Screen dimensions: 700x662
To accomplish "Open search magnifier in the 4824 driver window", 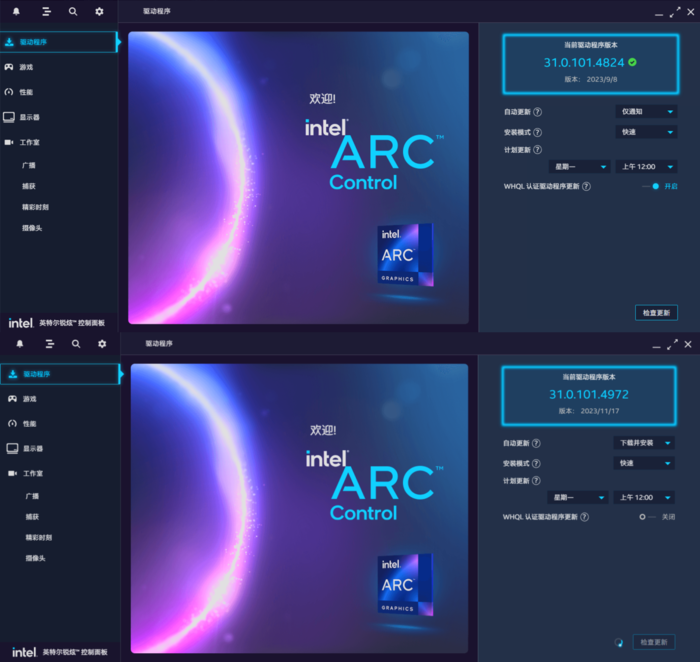I will pos(73,12).
